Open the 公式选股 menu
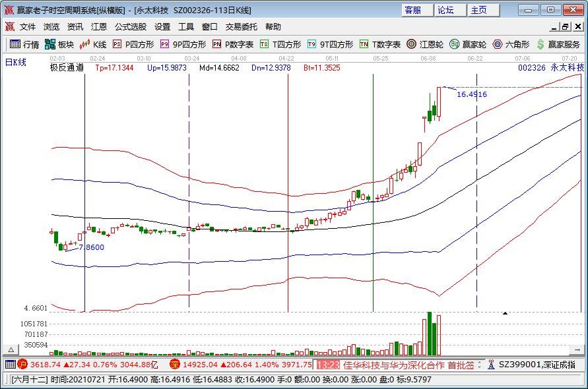 (130, 26)
